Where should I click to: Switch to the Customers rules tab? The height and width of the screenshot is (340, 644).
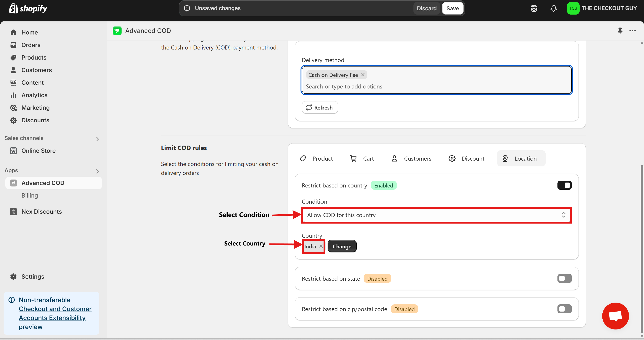coord(411,159)
